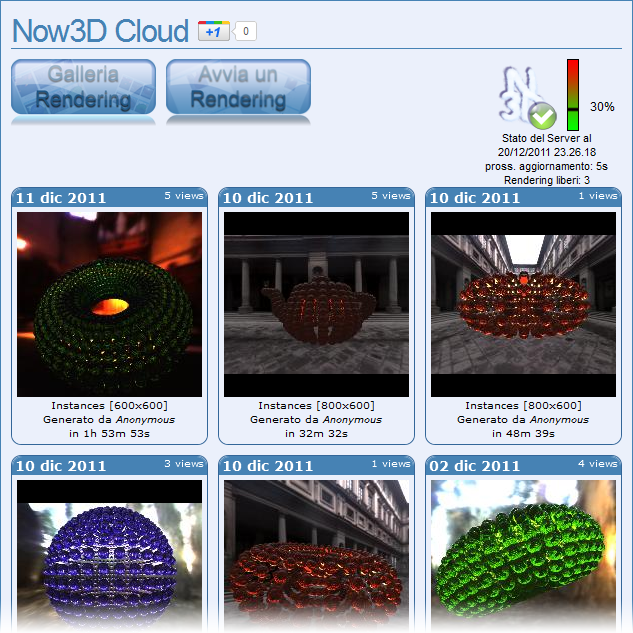Viewport: 633px width, 633px height.
Task: Open the red torus courtyard thumbnail
Action: click(316, 556)
